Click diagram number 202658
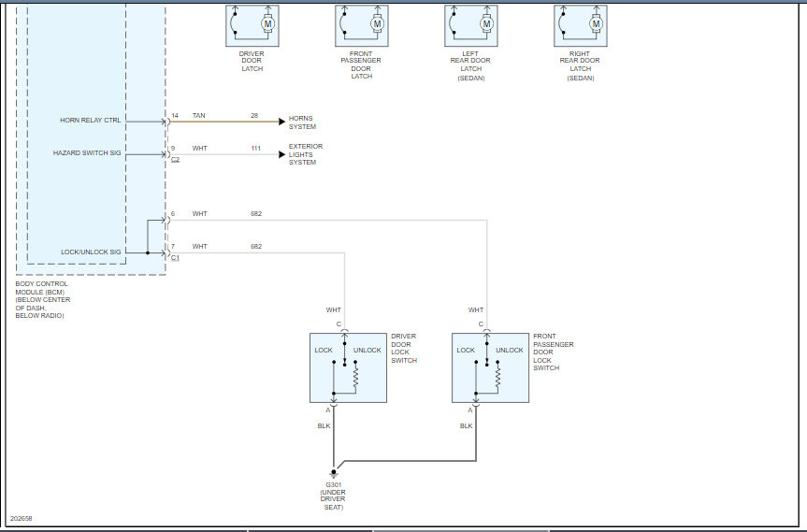 coord(22,518)
